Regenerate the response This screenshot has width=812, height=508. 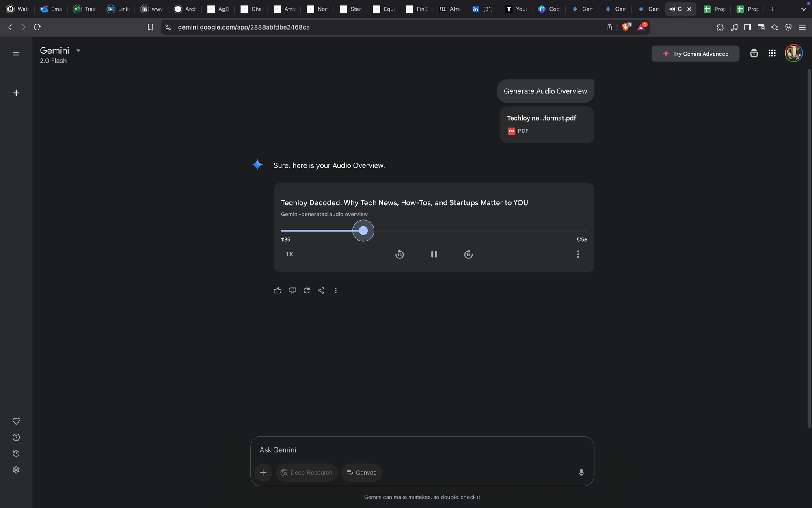307,291
